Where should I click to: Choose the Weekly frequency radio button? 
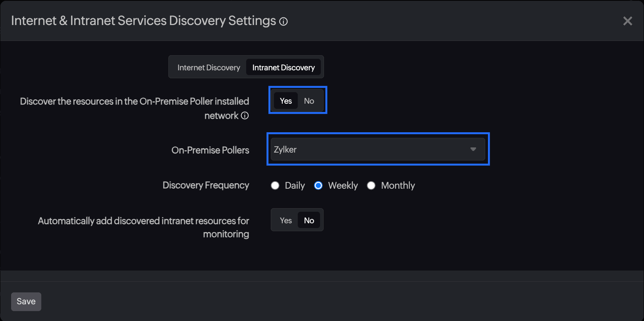(x=318, y=186)
